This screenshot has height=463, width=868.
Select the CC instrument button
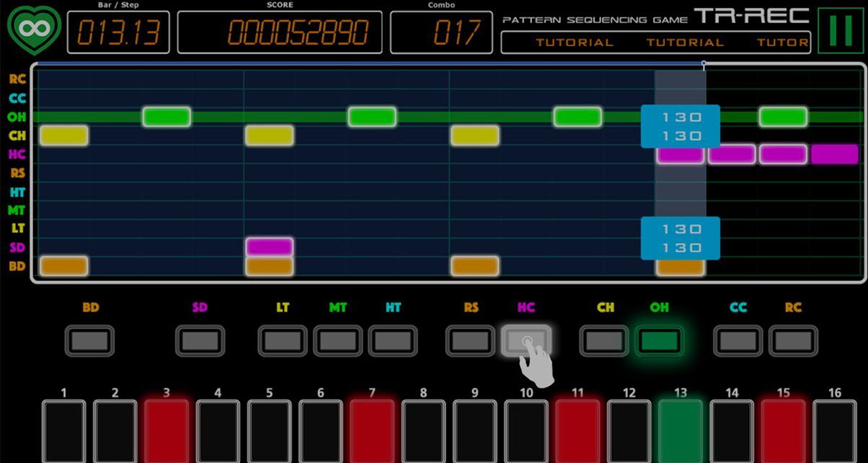coord(738,340)
